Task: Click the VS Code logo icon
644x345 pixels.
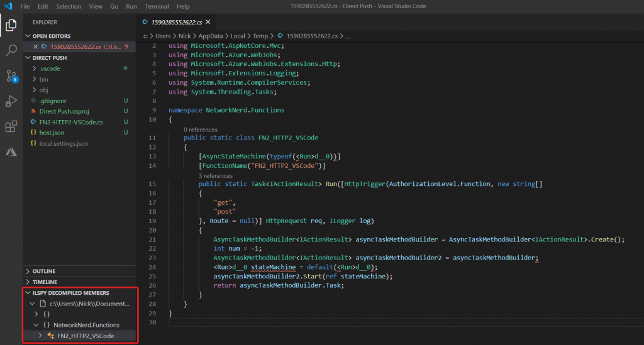Action: coord(8,6)
